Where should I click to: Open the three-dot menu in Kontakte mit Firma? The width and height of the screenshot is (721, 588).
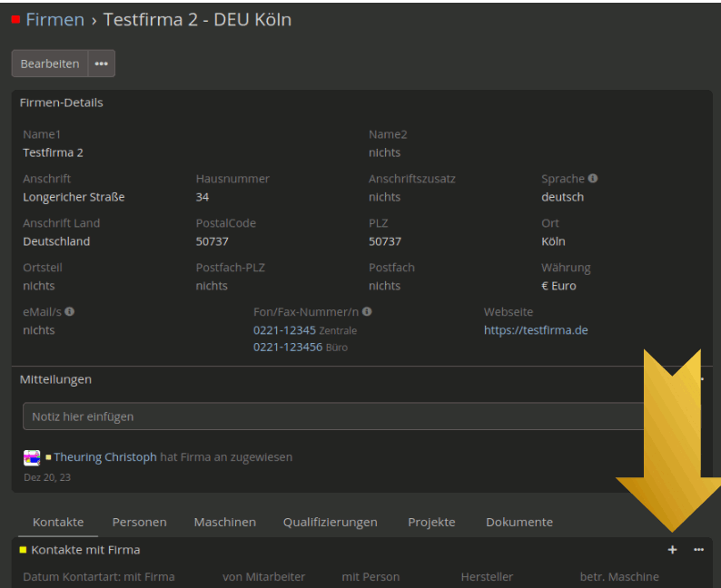[698, 550]
